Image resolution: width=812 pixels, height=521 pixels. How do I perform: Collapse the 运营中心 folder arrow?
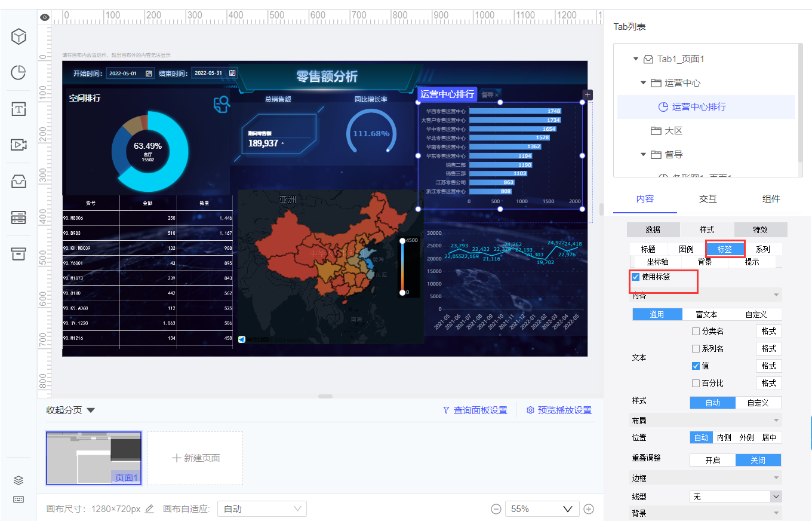point(643,83)
